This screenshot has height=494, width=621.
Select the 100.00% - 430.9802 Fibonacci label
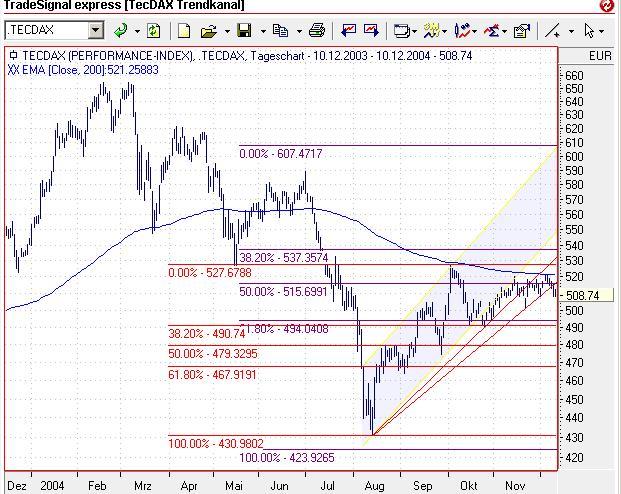[x=216, y=443]
